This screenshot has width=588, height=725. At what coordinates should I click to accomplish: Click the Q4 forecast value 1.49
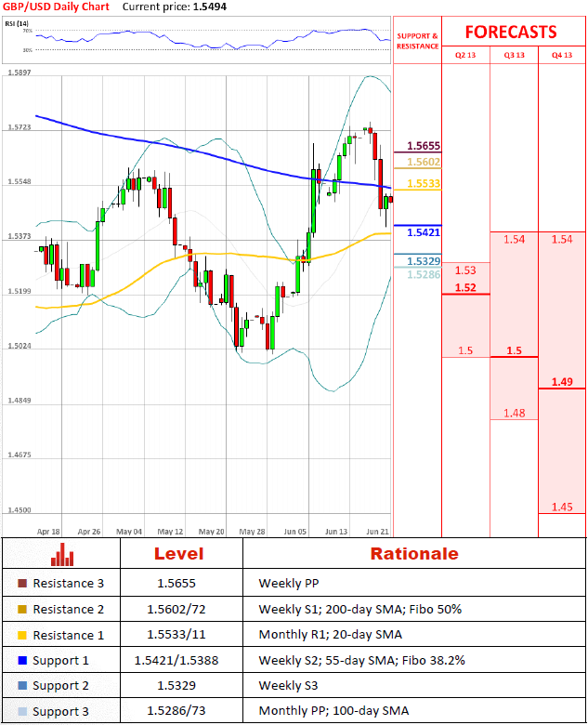point(562,382)
